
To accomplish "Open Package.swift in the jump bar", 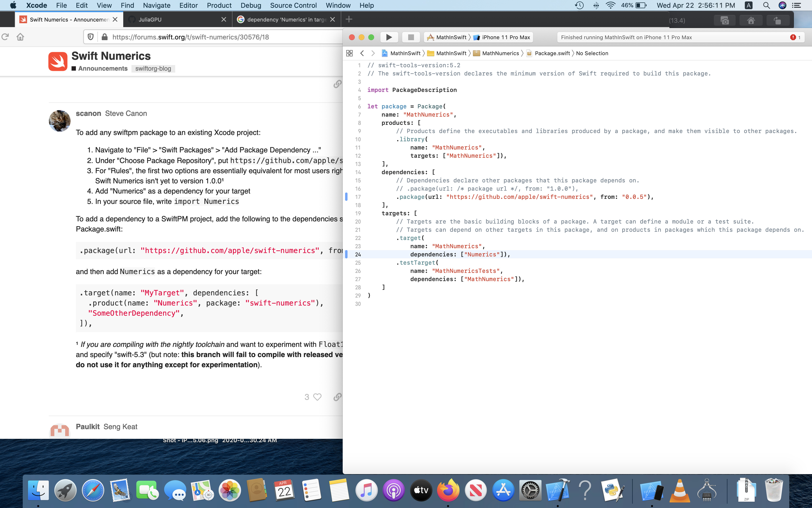I will [x=548, y=53].
